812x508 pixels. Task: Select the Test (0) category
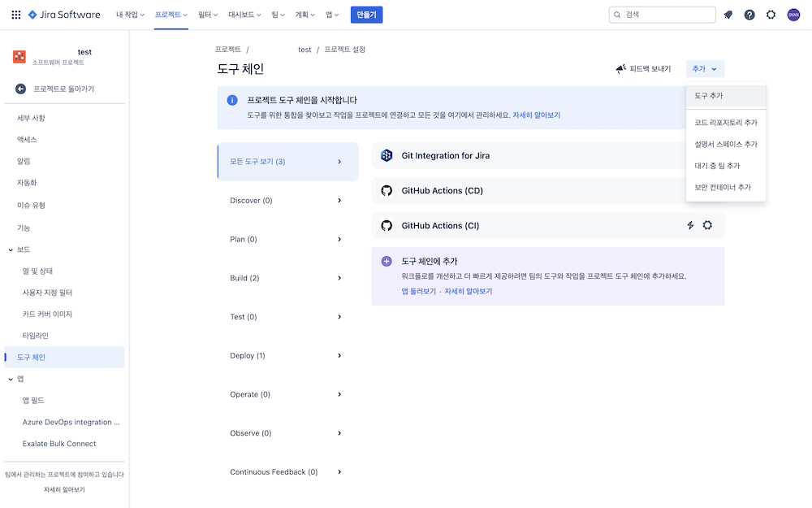[287, 317]
